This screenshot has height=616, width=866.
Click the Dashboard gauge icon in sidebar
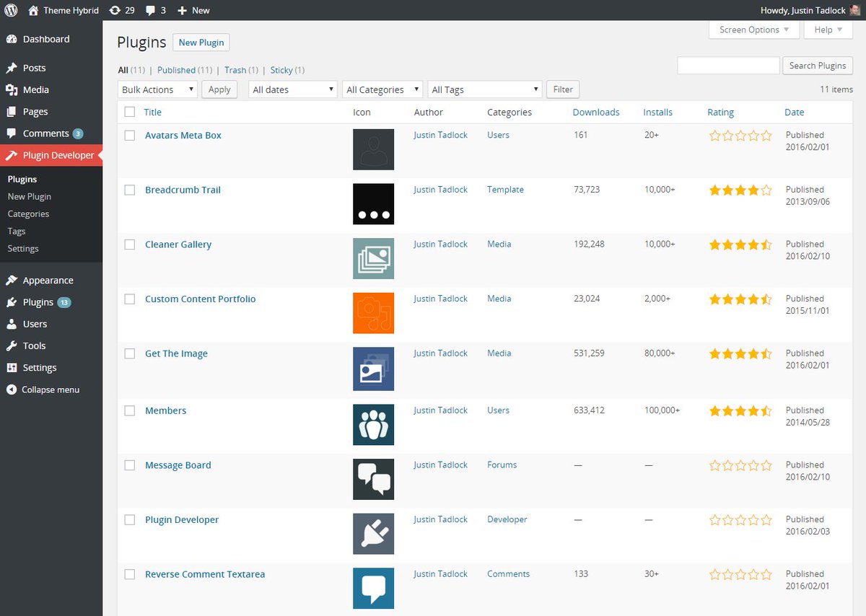[12, 39]
